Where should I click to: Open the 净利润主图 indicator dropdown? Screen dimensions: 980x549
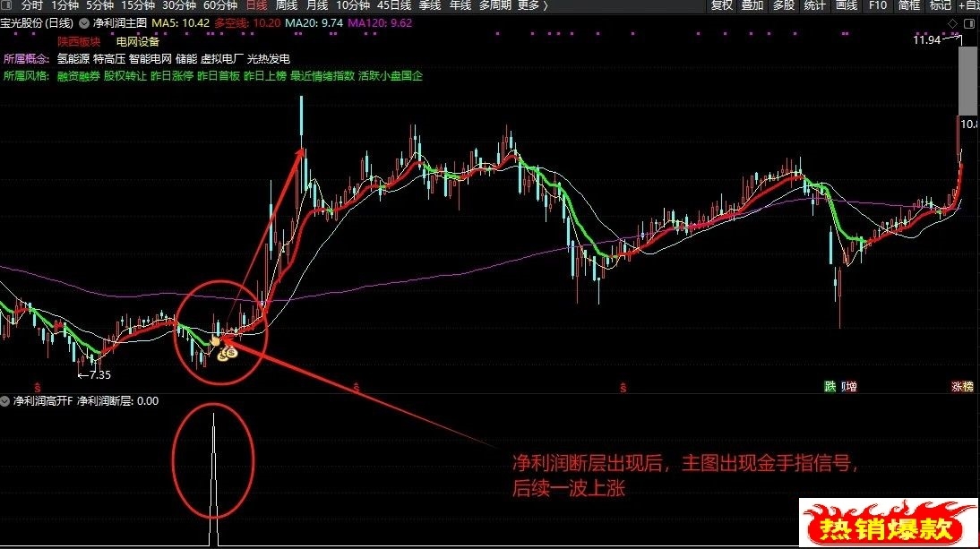(83, 23)
